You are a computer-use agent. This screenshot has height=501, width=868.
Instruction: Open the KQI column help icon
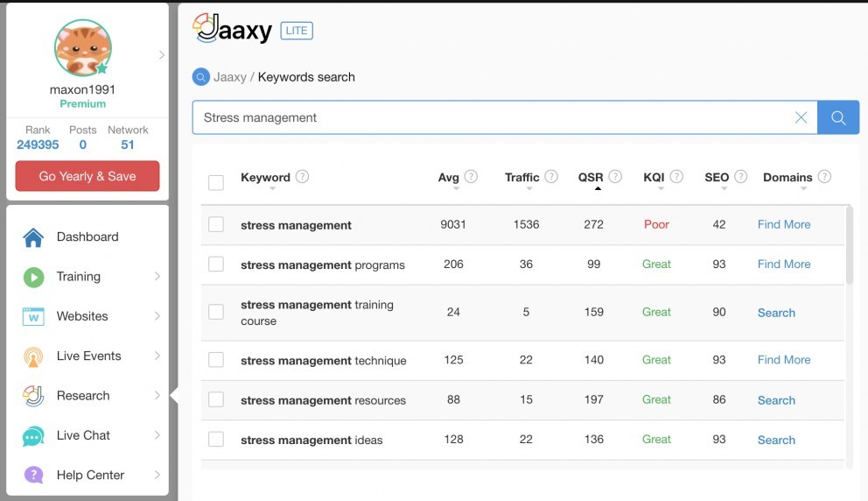[676, 177]
